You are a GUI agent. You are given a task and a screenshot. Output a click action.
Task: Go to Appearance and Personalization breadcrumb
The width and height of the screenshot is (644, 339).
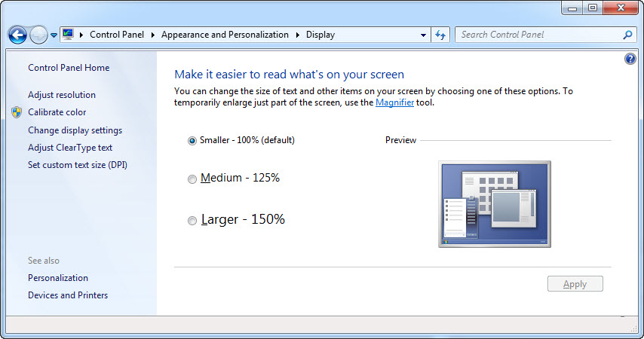click(x=225, y=35)
